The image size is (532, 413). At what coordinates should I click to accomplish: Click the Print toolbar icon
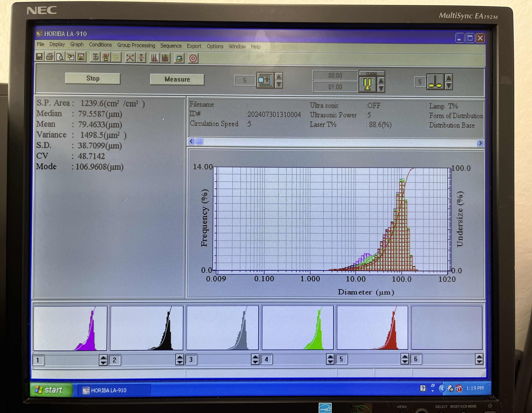(50, 57)
